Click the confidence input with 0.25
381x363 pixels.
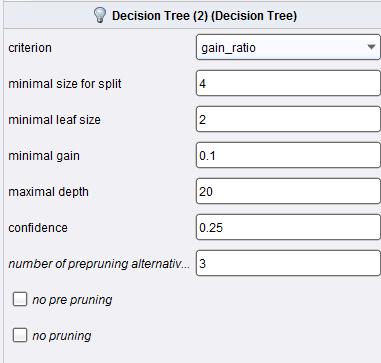click(288, 227)
